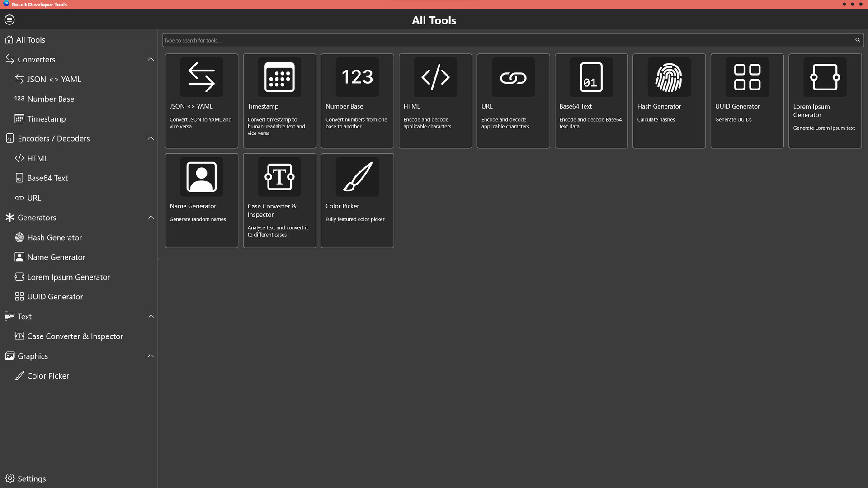Screen dimensions: 868x488
Task: Collapse the Converters section
Action: coord(151,59)
